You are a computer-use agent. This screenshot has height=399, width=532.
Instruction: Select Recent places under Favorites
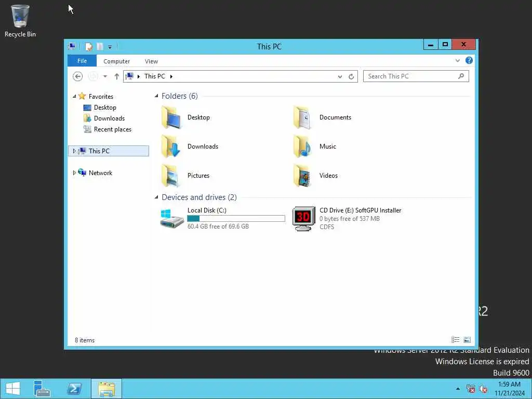(x=113, y=129)
